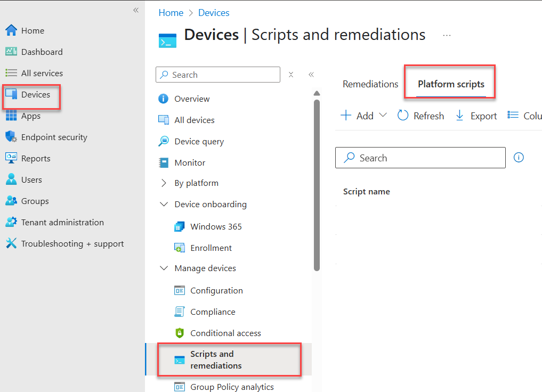Open Troubleshooting + support item

(x=72, y=244)
